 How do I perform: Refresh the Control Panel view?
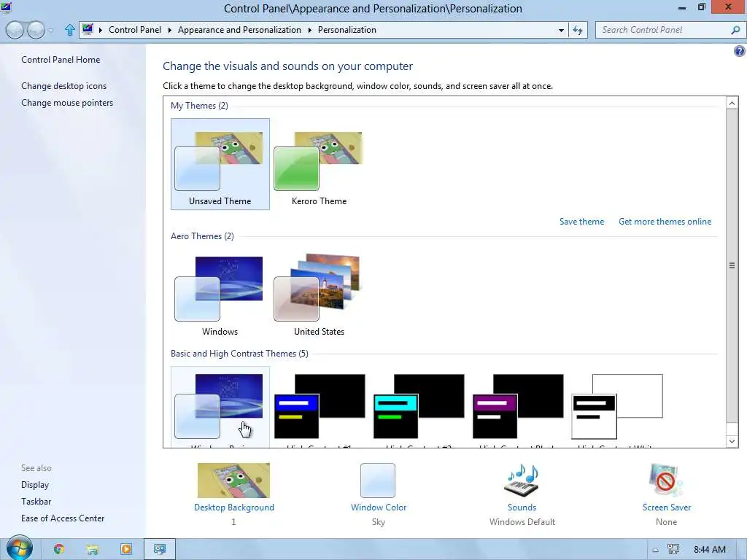(578, 30)
